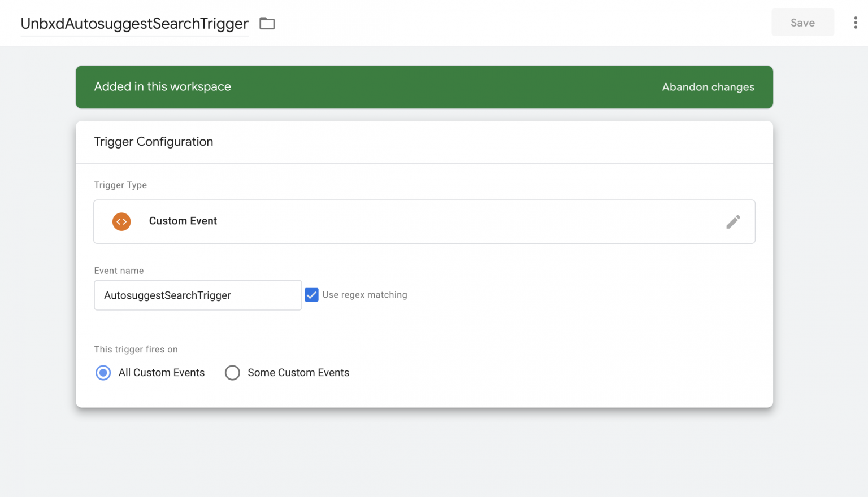
Task: Click Abandon changes link
Action: [x=708, y=87]
